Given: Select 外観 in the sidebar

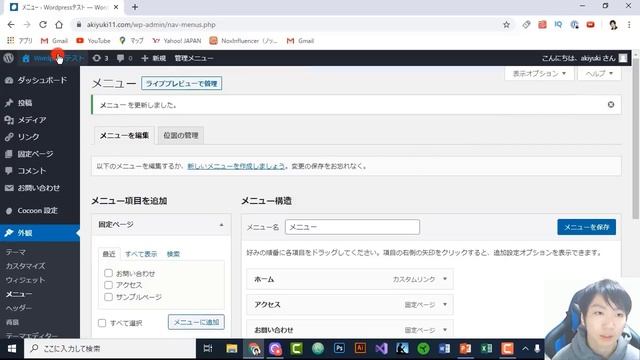Looking at the screenshot, I should [x=40, y=233].
